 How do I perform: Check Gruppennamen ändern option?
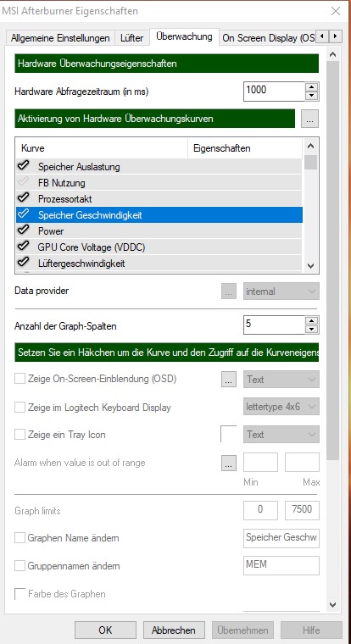tap(19, 565)
